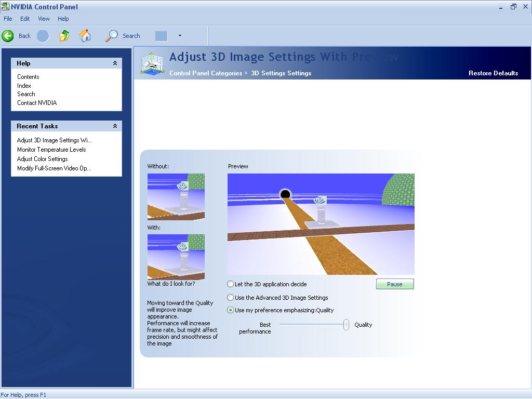Open Search link in Help panel

click(x=26, y=94)
